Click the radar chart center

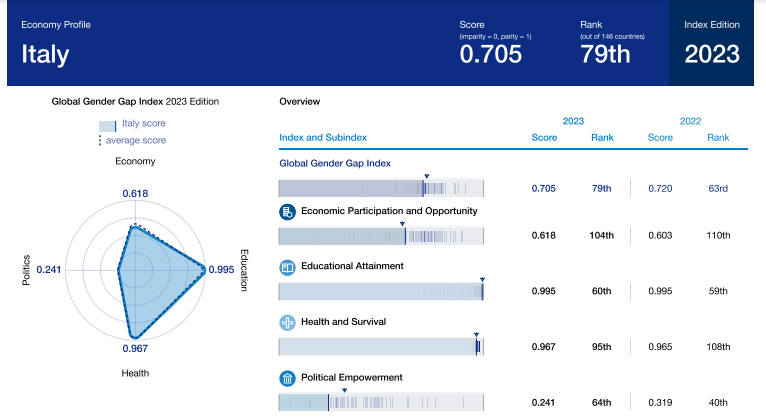134,270
